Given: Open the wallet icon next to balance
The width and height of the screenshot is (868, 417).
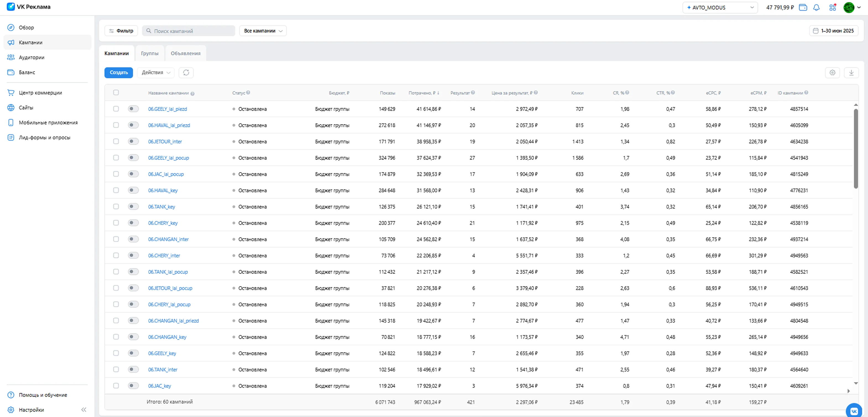Looking at the screenshot, I should (803, 7).
